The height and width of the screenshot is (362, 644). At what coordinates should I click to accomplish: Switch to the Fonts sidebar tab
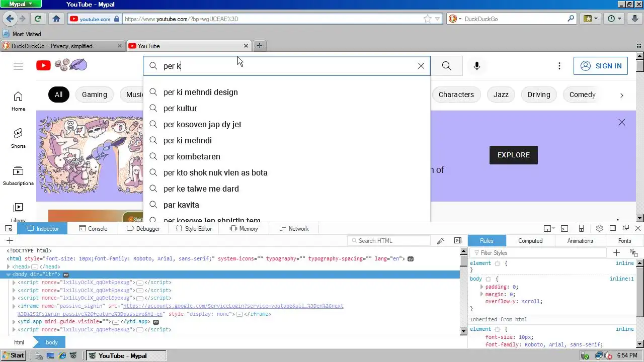[624, 241]
